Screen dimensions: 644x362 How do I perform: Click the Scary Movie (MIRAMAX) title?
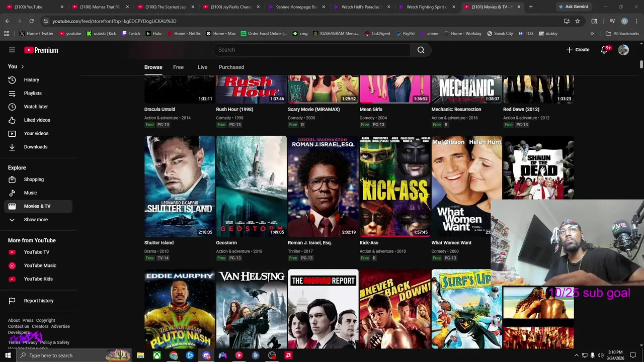tap(313, 109)
